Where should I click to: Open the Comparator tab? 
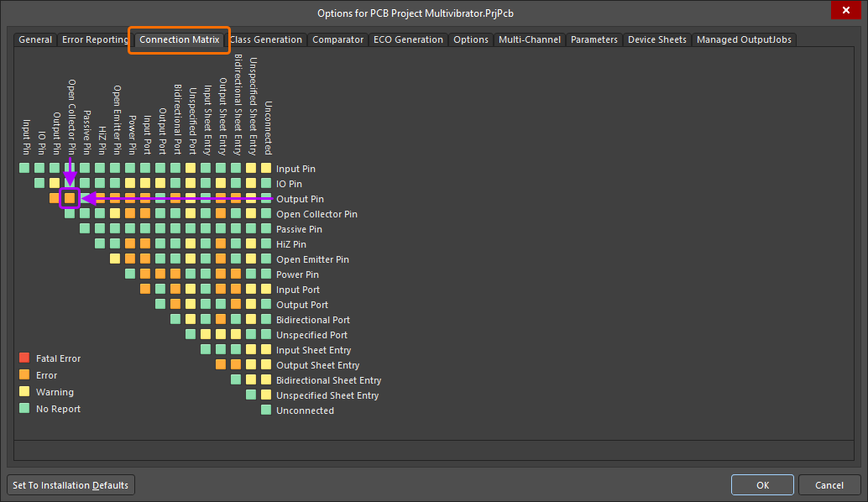(337, 39)
